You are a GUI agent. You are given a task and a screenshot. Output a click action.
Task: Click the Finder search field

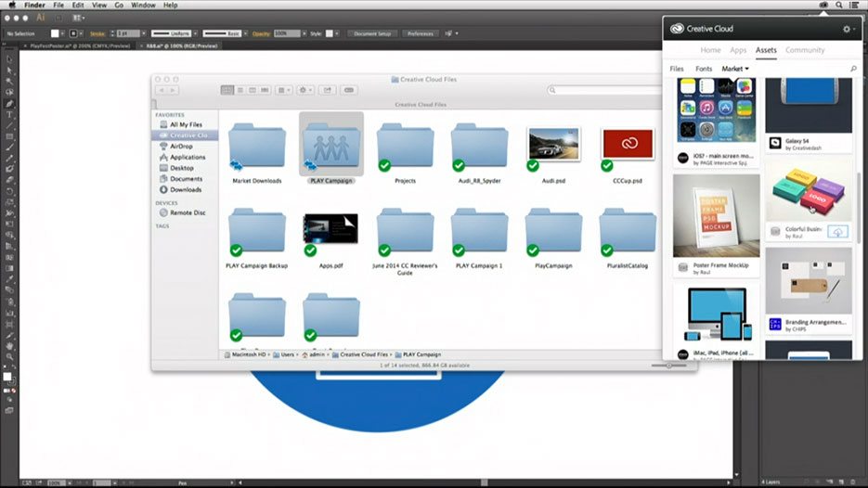604,90
